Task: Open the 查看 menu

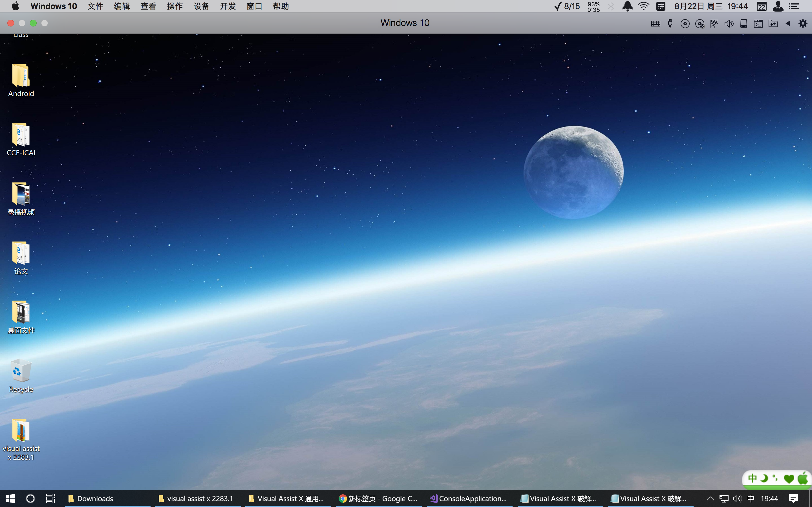Action: click(x=148, y=6)
